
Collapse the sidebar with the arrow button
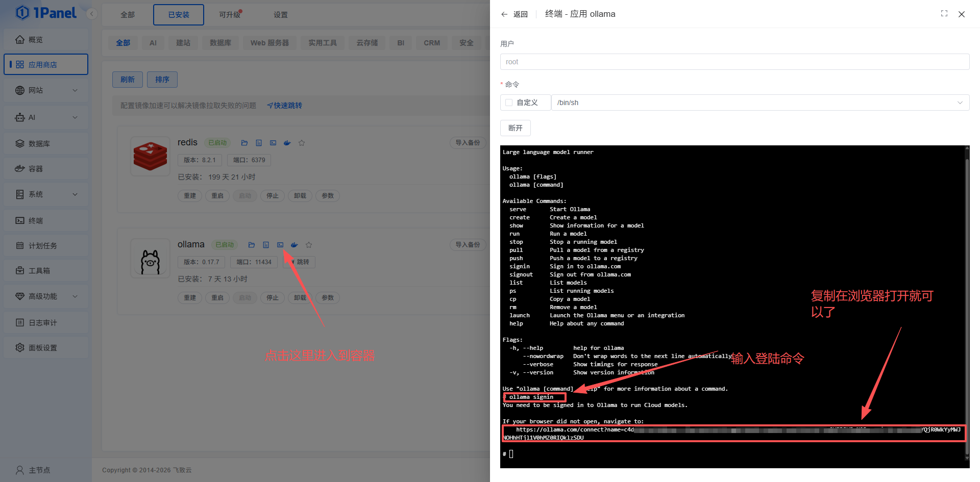pos(92,14)
